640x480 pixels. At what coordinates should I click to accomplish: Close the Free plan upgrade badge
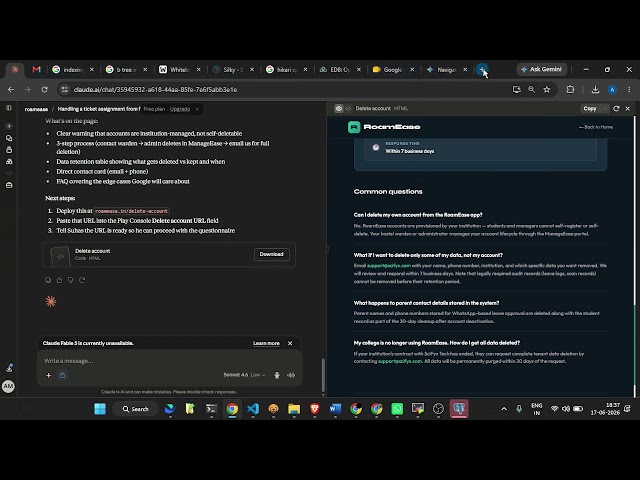(197, 109)
